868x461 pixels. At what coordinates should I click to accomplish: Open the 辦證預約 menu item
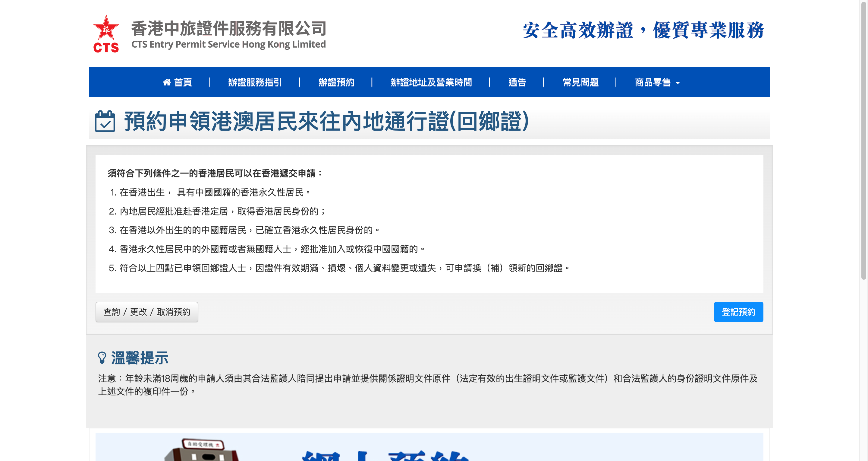336,82
